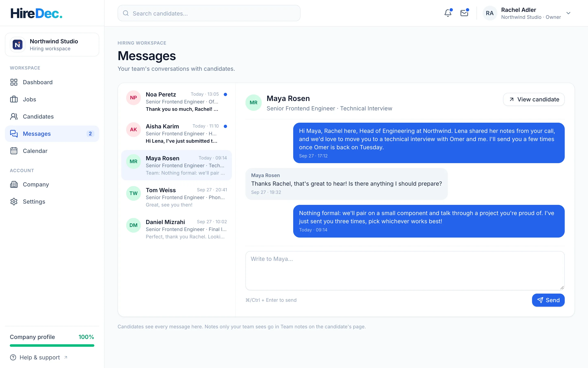Click the Company building icon
The width and height of the screenshot is (588, 368).
pyautogui.click(x=14, y=184)
